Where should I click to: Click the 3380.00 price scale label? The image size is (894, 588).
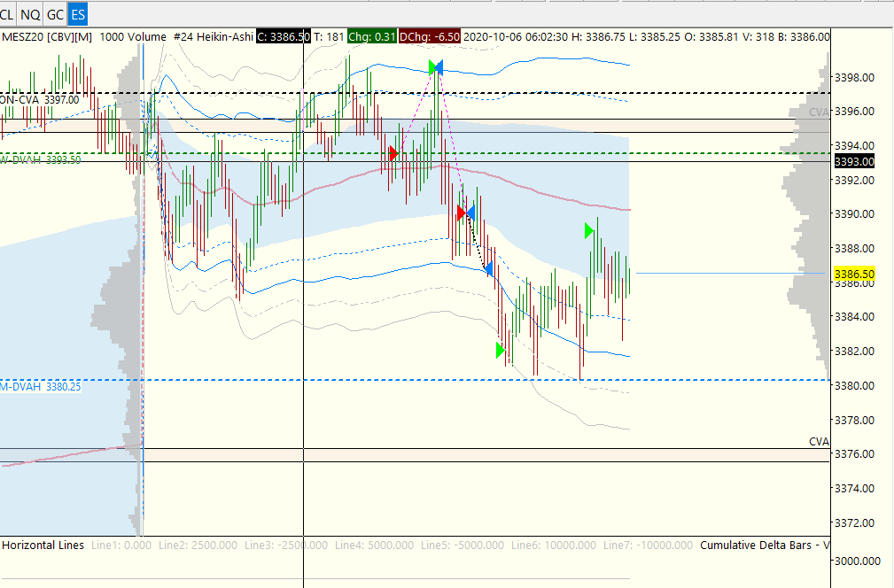854,386
